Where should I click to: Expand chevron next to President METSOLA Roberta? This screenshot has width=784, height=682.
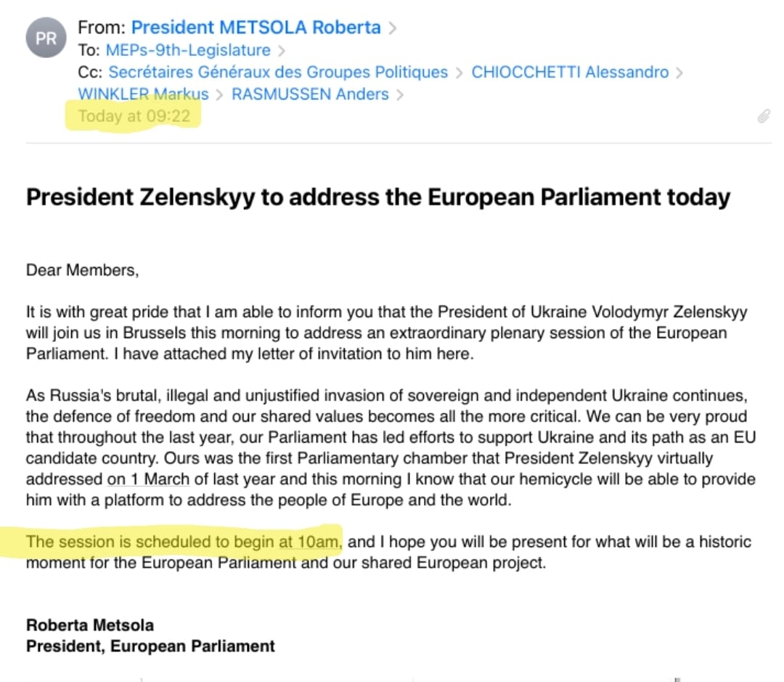click(x=393, y=28)
